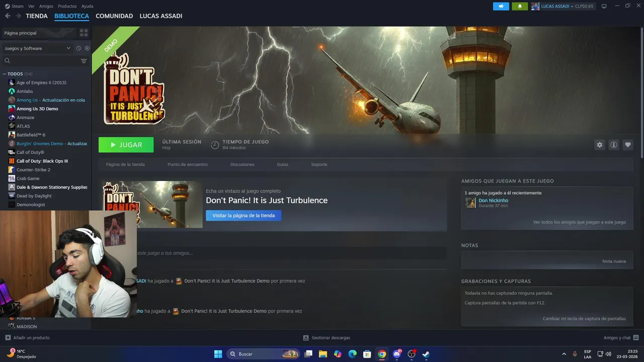
Task: Add game to favorites heart icon
Action: 627,145
